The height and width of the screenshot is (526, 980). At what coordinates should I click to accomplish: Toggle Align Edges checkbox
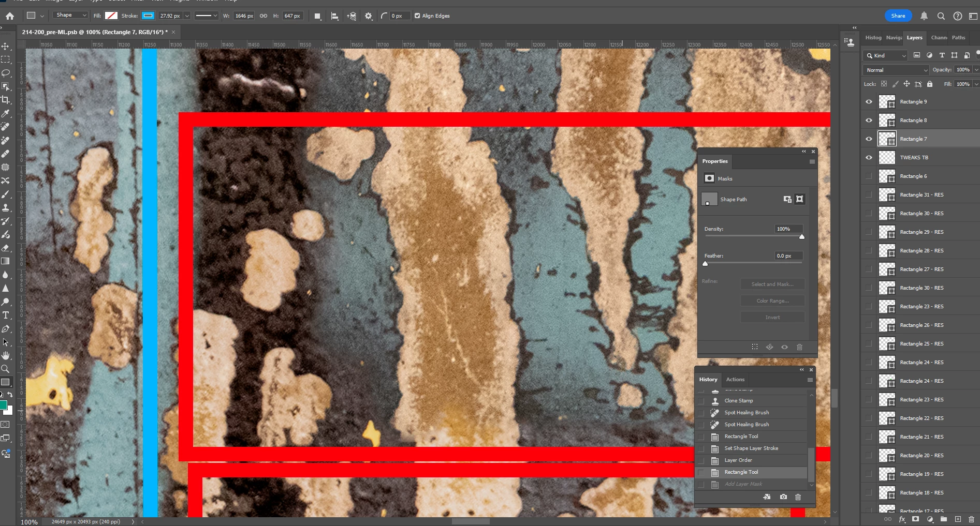point(417,16)
